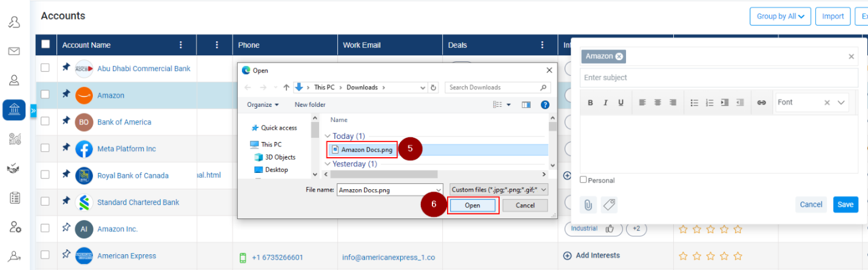
Task: Open the Bank of America account link
Action: click(x=124, y=122)
